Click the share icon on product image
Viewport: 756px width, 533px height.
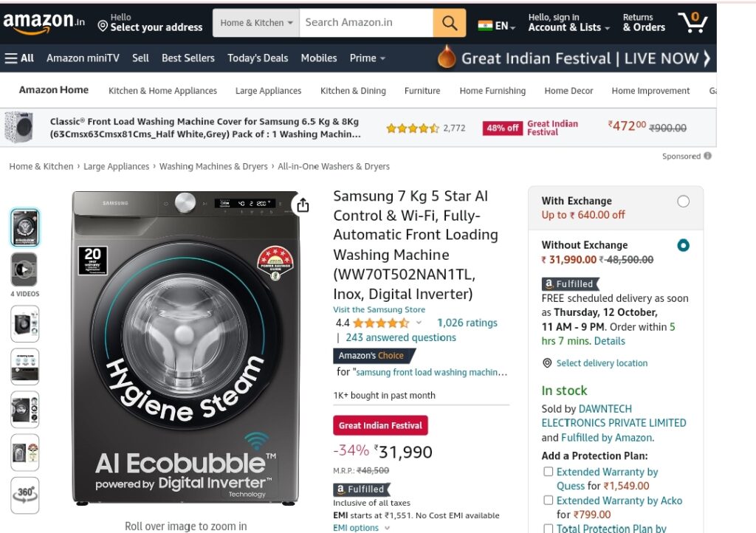tap(303, 204)
